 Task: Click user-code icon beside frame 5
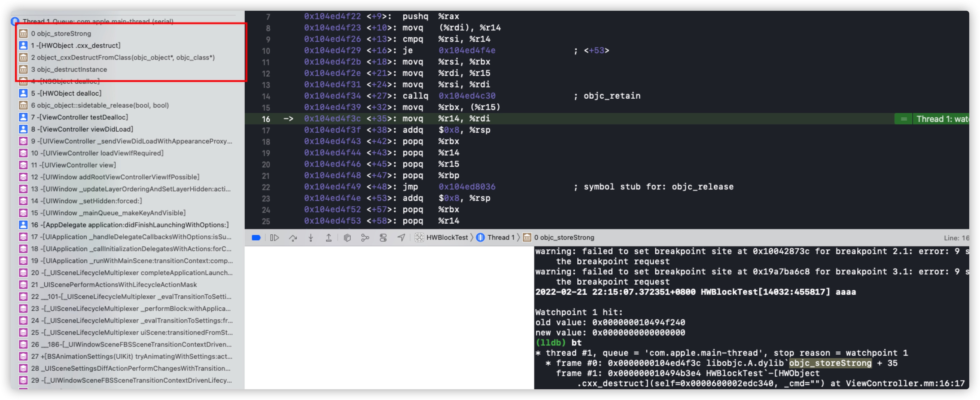point(23,93)
